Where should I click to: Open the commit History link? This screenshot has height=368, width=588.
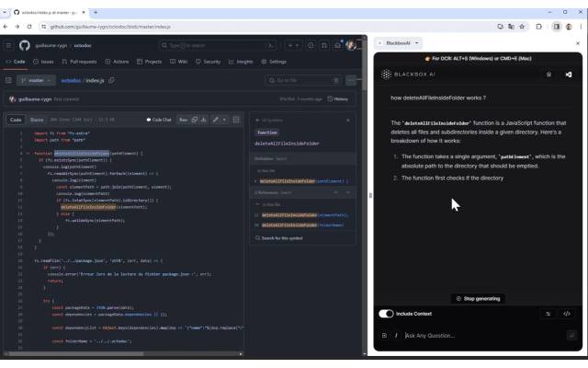(337, 99)
